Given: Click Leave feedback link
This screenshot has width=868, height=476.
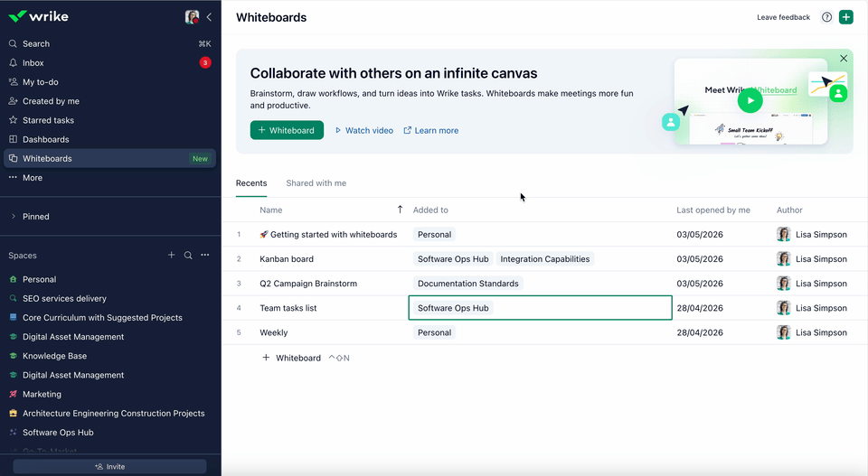Looking at the screenshot, I should [783, 17].
